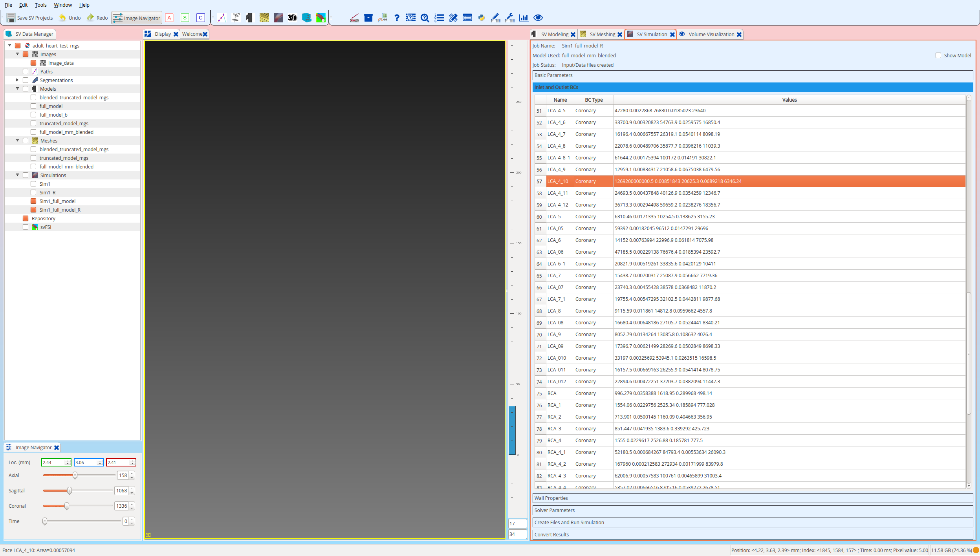Image resolution: width=980 pixels, height=556 pixels.
Task: Open the 2D Segmentation tool icon
Action: coord(235,18)
